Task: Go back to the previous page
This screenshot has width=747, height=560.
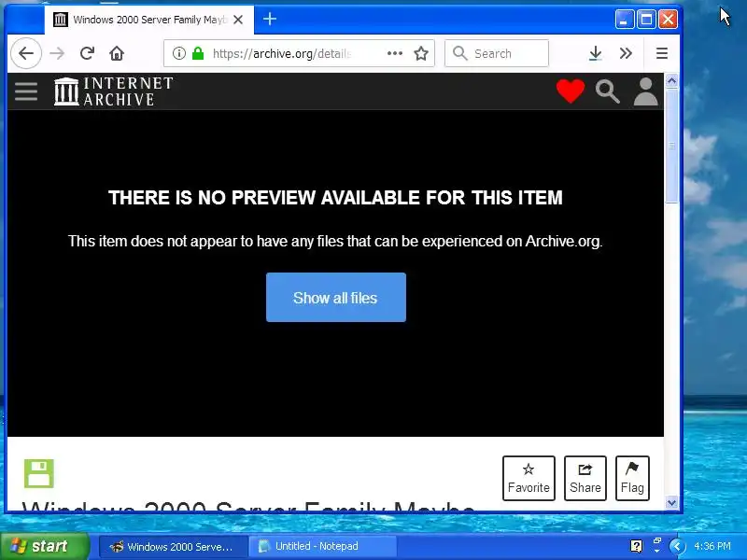Action: click(x=26, y=53)
